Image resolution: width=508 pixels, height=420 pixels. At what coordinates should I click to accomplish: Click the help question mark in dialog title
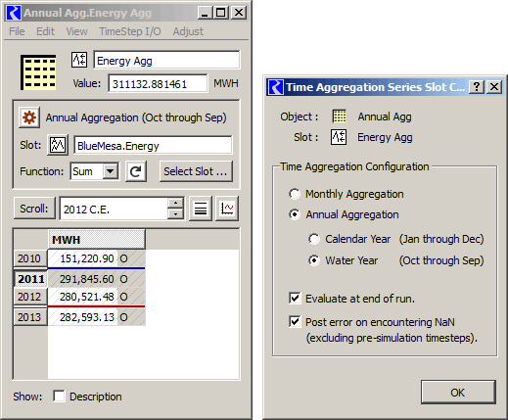click(477, 87)
